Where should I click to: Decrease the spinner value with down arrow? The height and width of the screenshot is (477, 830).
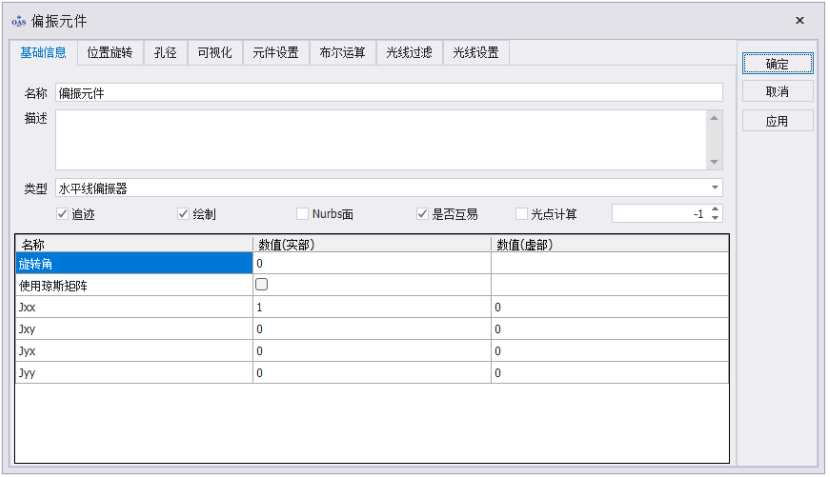click(x=714, y=219)
